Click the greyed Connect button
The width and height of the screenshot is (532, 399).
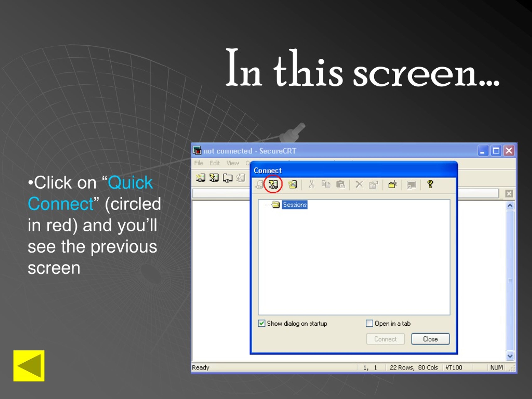click(x=385, y=339)
